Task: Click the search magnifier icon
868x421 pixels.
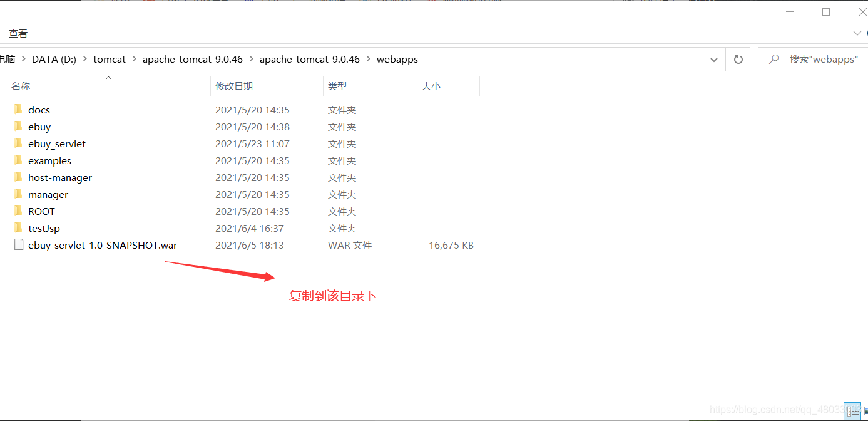Action: [x=774, y=59]
